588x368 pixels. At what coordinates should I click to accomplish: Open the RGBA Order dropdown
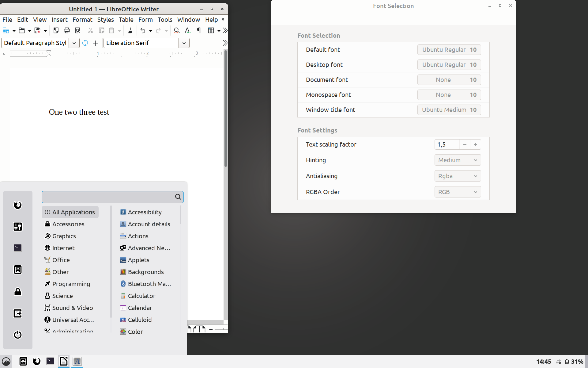(x=458, y=192)
